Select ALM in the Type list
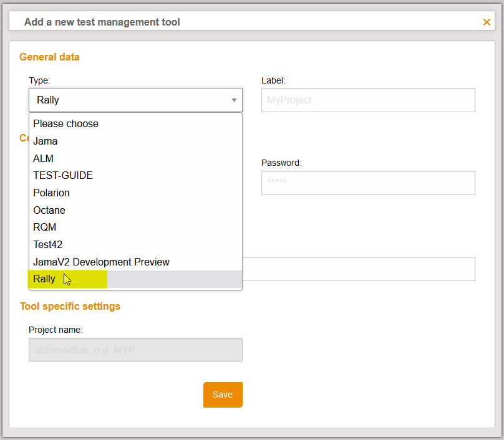Image resolution: width=504 pixels, height=440 pixels. pyautogui.click(x=42, y=158)
